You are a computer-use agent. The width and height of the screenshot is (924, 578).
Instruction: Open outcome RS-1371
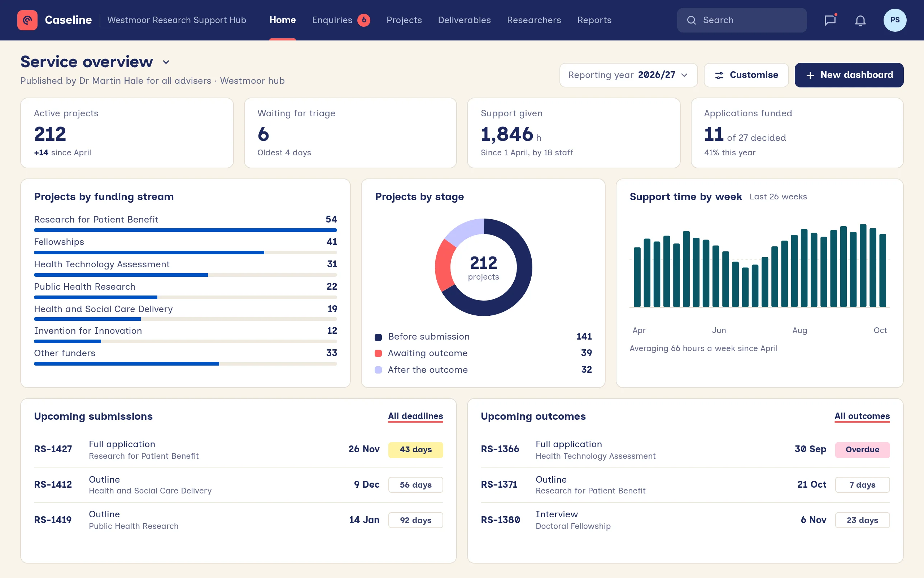tap(685, 485)
